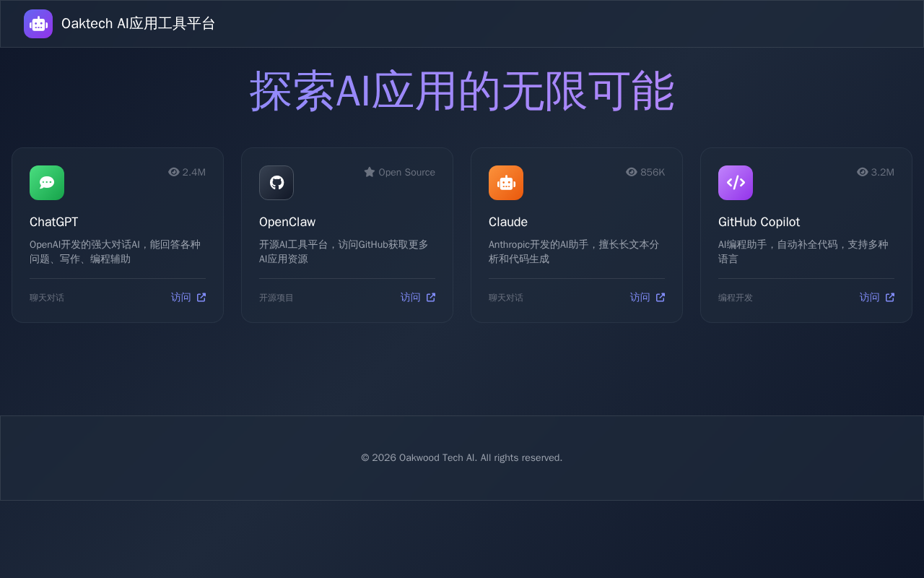Select the ChatGPT card title
The width and height of the screenshot is (924, 578).
tap(54, 222)
